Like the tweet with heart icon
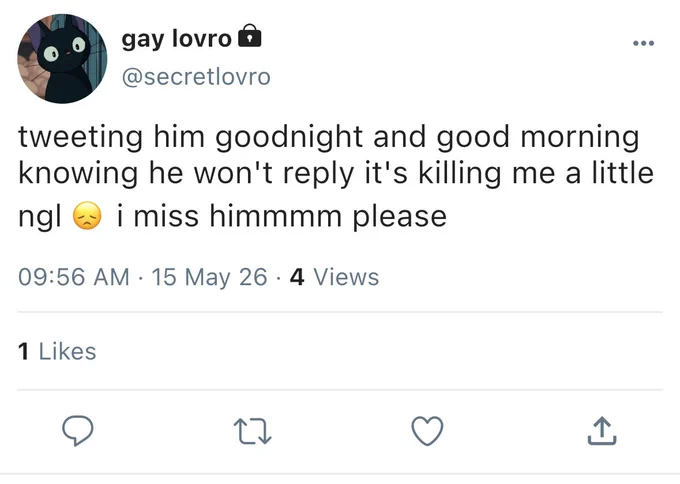This screenshot has width=680, height=484. tap(427, 431)
